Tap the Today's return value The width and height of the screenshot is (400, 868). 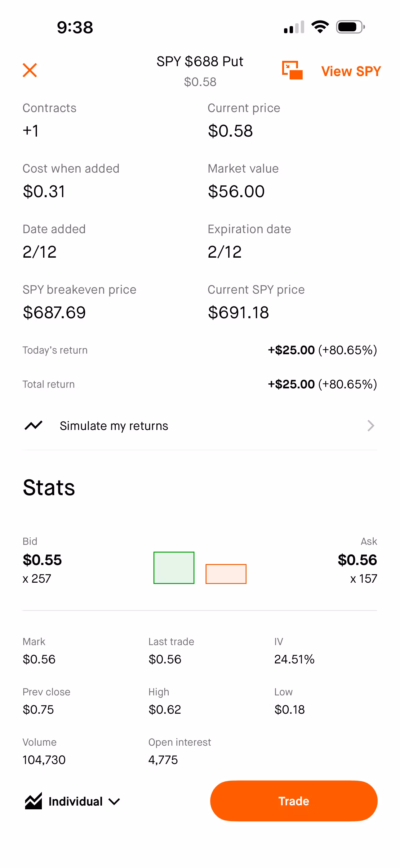point(322,350)
